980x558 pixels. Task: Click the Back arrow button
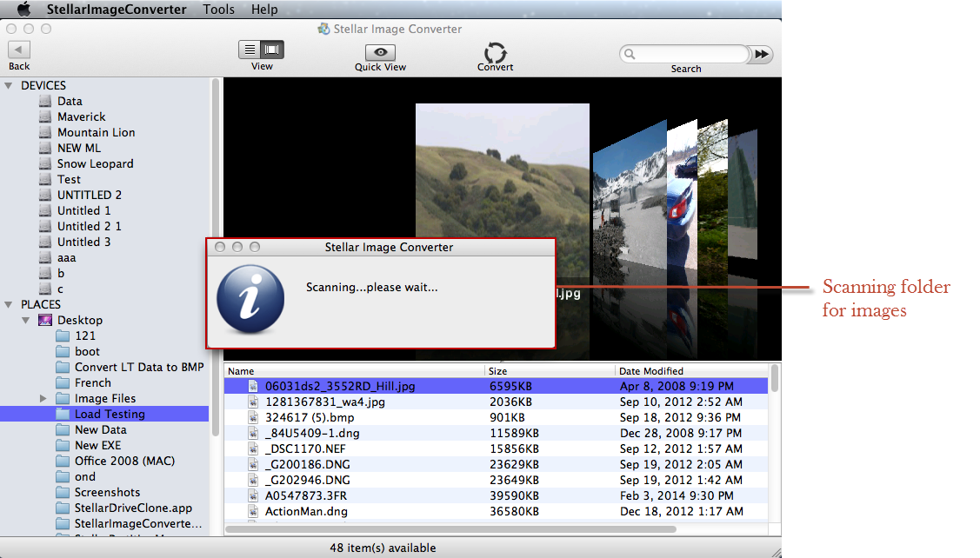pos(19,50)
